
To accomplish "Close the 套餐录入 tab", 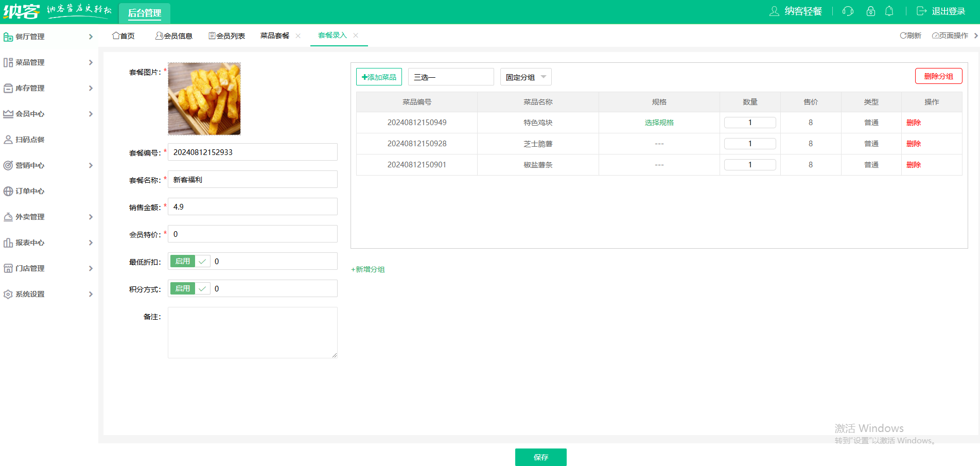I will click(356, 36).
